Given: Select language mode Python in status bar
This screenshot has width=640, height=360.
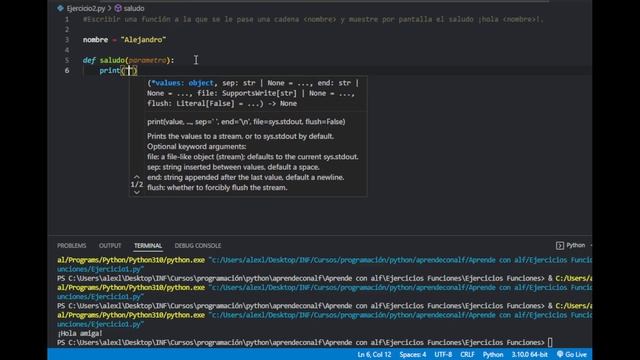Looking at the screenshot, I should (493, 354).
